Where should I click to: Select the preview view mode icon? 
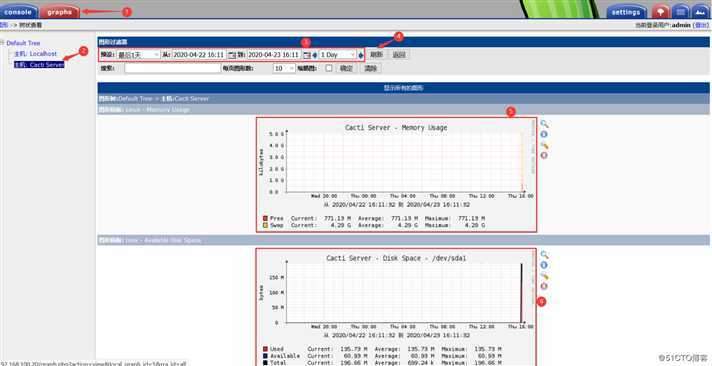coord(701,12)
